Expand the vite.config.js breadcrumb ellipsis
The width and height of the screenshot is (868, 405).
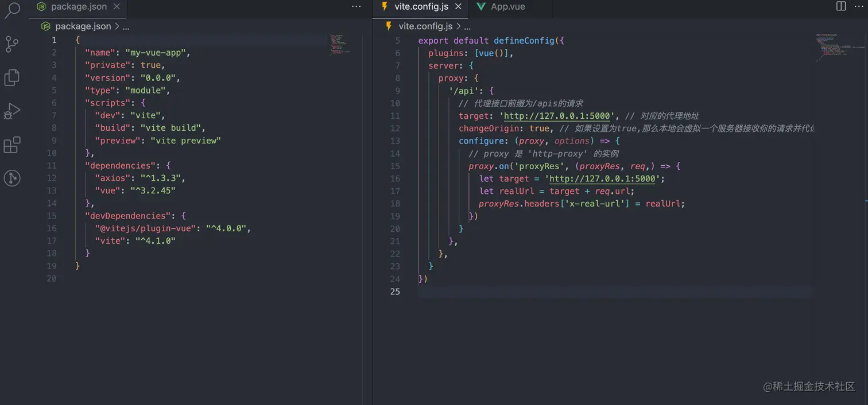click(467, 26)
